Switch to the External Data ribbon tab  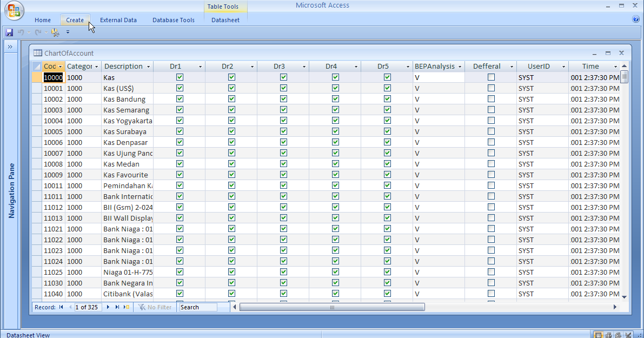coord(118,20)
